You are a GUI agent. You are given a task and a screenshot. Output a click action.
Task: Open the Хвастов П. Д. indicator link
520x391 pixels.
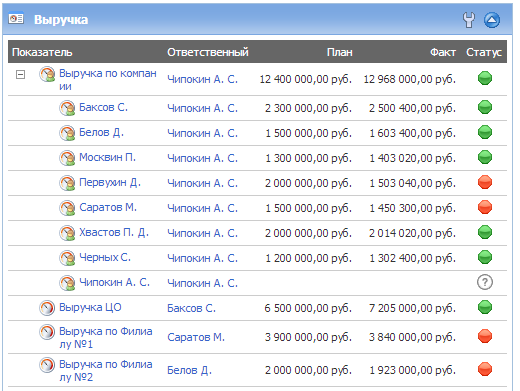114,232
